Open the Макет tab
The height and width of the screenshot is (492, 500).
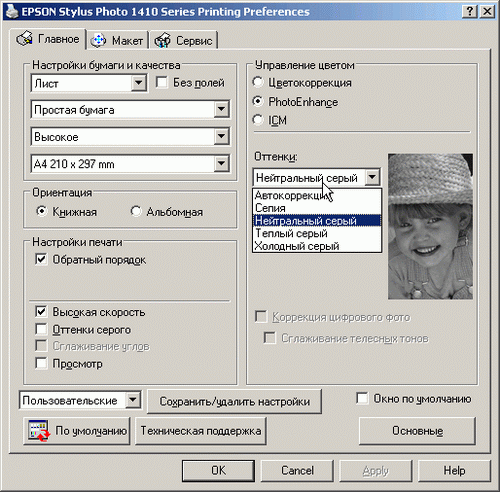117,41
